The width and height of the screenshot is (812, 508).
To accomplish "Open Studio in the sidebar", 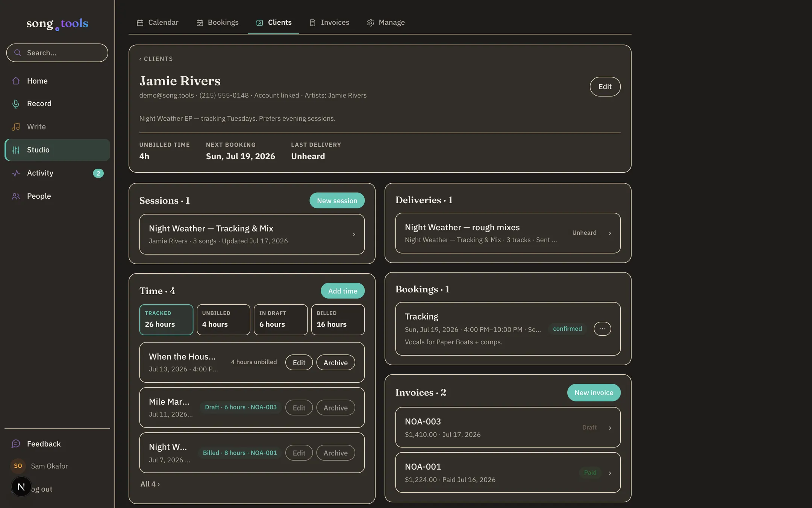I will click(57, 150).
